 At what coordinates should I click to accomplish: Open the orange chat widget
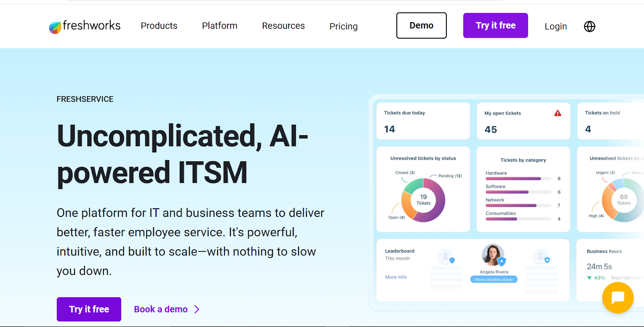(x=617, y=298)
